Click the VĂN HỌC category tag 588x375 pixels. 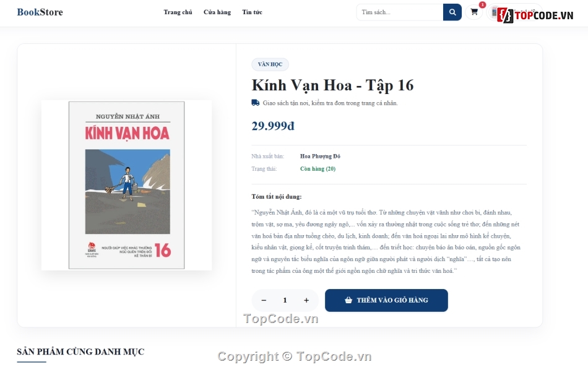coord(270,64)
